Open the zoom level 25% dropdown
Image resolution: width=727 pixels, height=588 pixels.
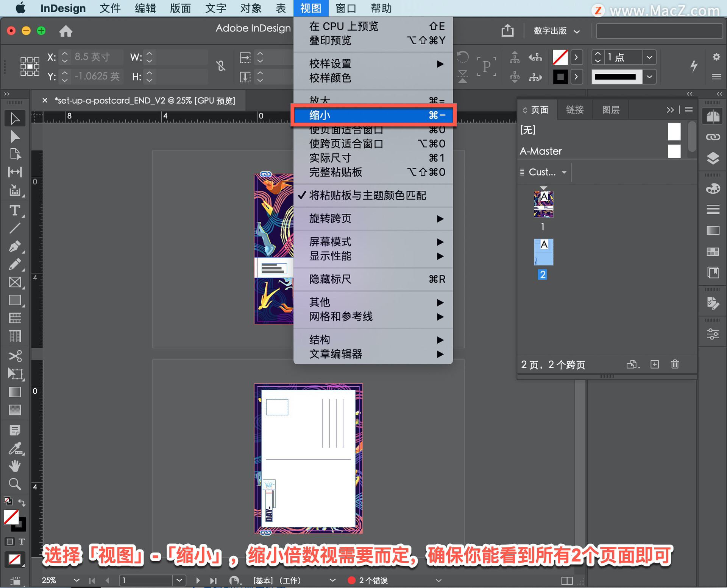76,580
